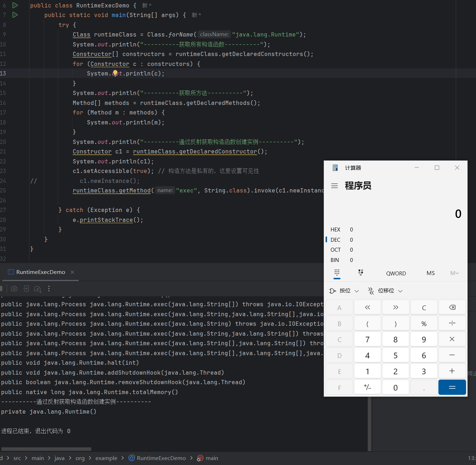
Task: Click the org breadcrumb
Action: click(80, 458)
